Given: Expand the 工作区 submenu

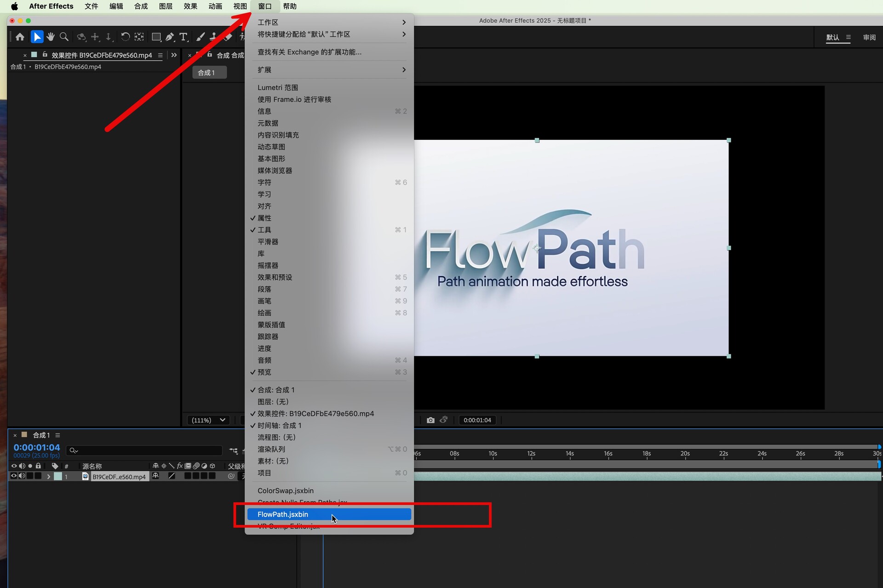Looking at the screenshot, I should (x=329, y=22).
